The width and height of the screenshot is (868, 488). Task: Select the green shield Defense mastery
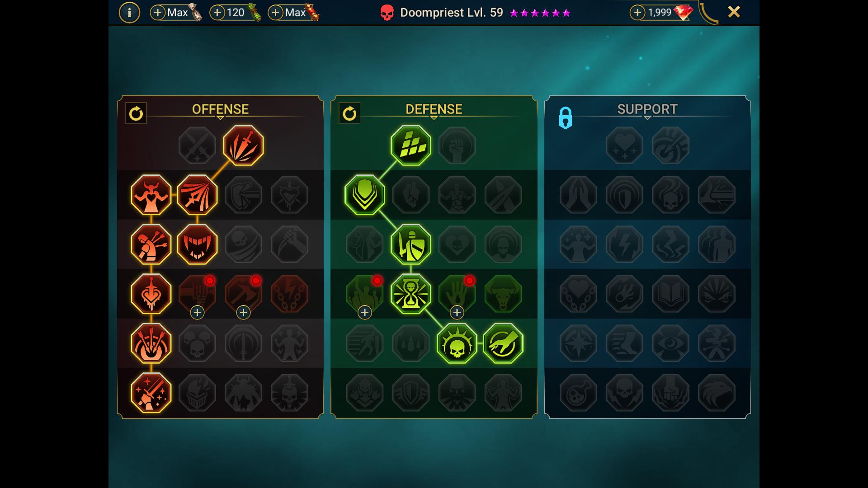point(365,195)
